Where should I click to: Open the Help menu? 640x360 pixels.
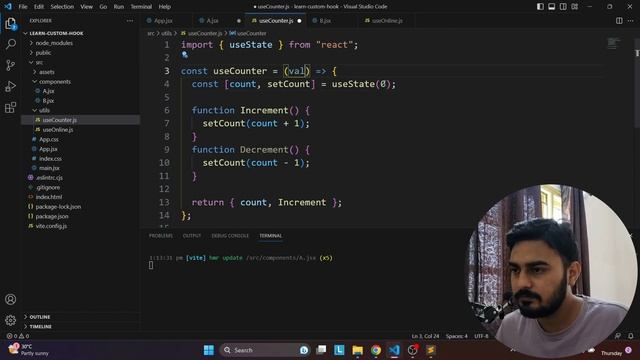pos(164,7)
